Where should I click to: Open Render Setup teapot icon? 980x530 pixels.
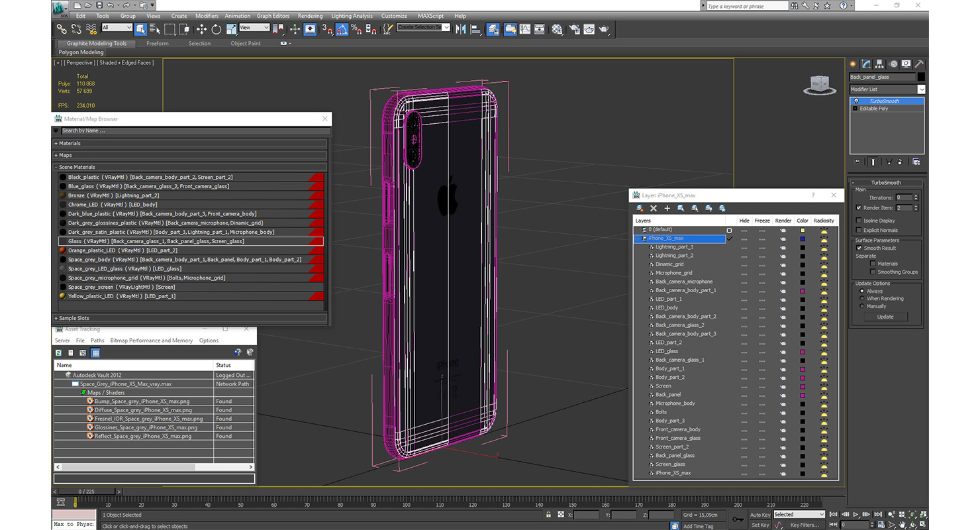(573, 28)
